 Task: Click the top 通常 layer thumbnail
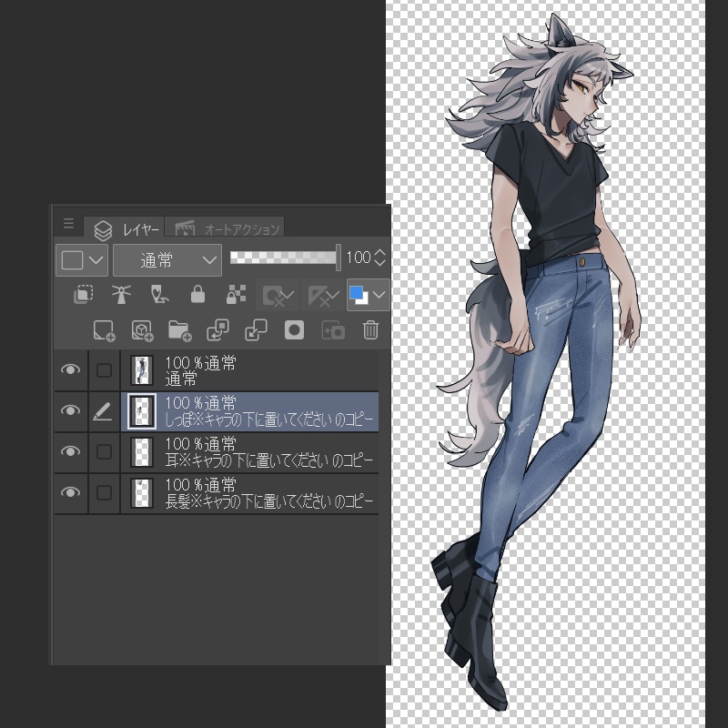click(142, 370)
